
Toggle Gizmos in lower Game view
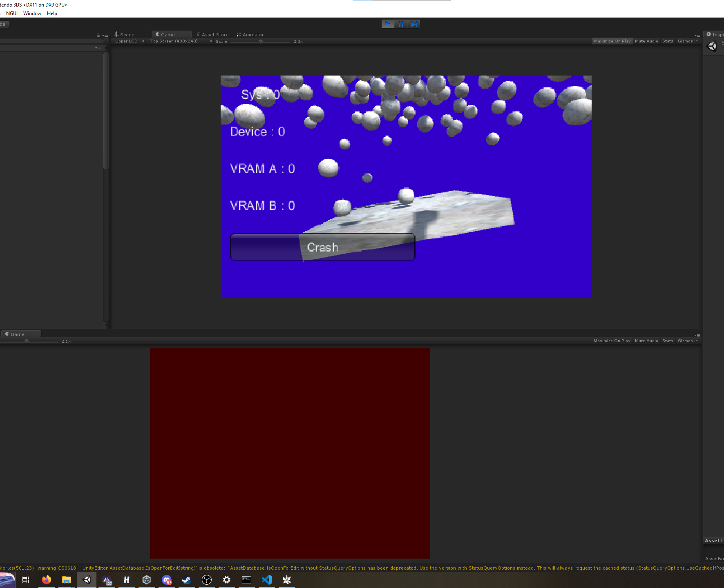coord(685,341)
